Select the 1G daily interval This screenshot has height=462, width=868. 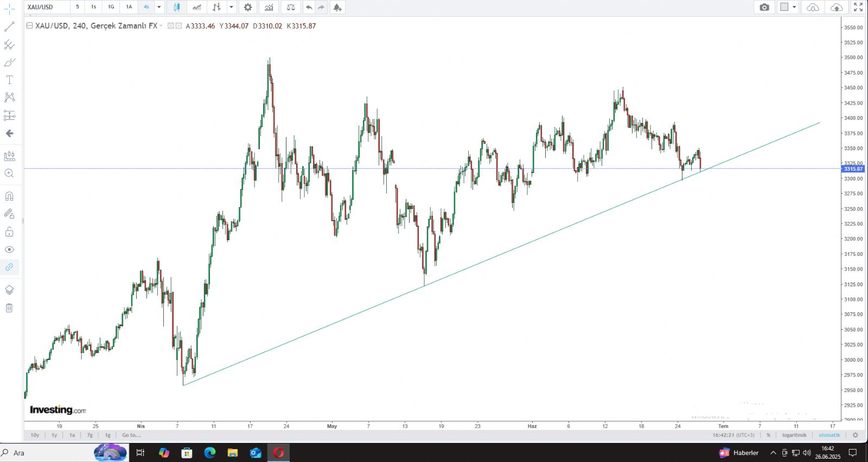coord(111,7)
